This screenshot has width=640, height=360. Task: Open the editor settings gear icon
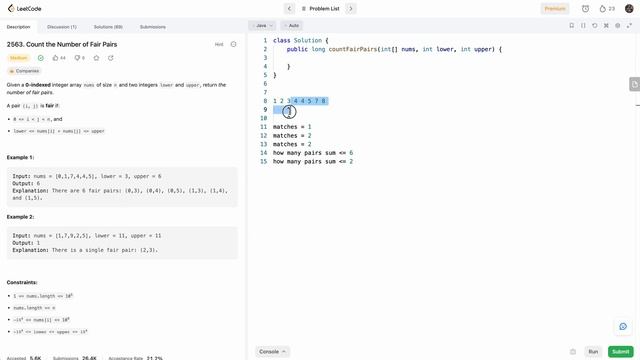[x=618, y=26]
